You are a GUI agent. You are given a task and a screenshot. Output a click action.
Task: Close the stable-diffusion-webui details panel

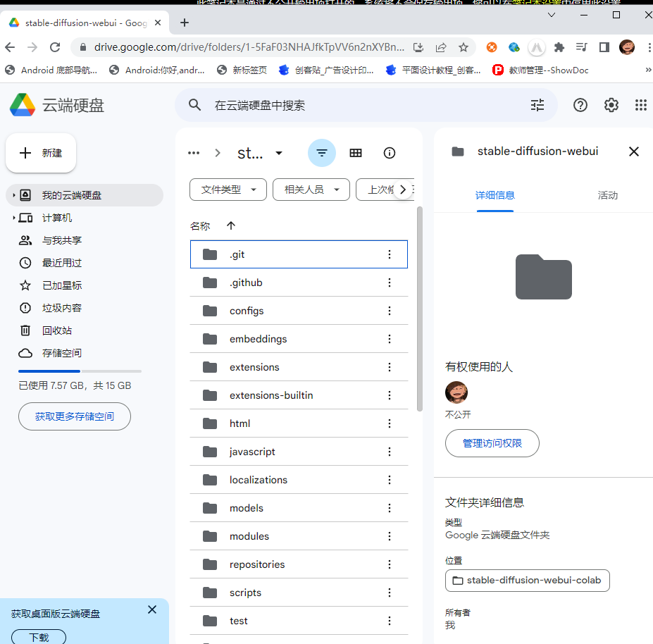(x=633, y=151)
